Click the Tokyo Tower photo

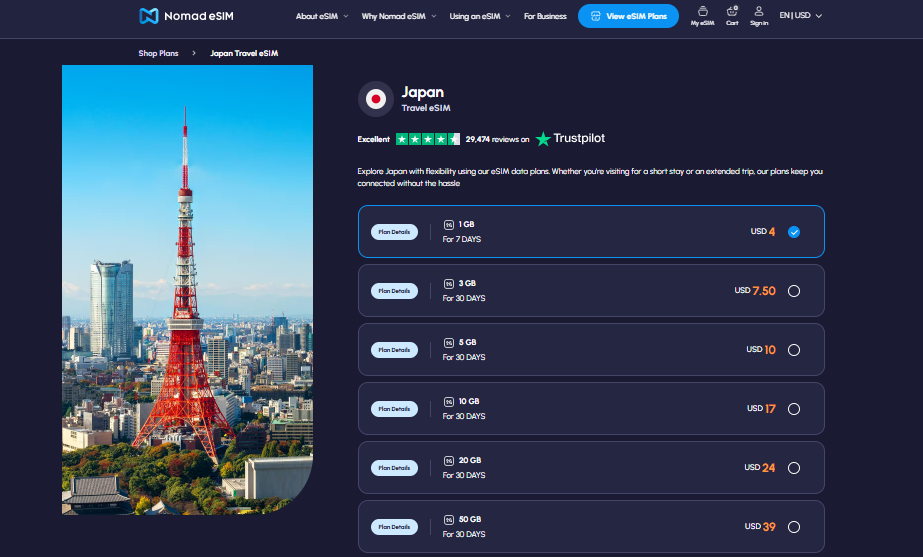187,290
